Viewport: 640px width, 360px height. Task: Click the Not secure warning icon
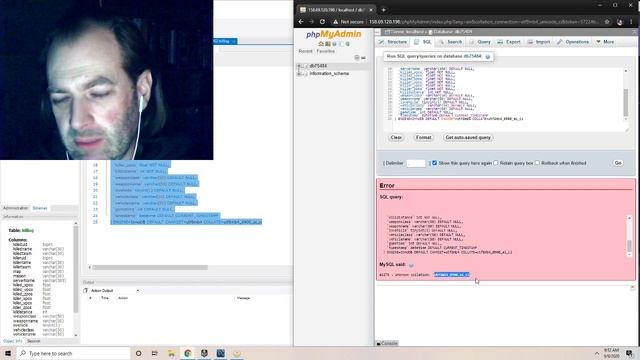[335, 22]
